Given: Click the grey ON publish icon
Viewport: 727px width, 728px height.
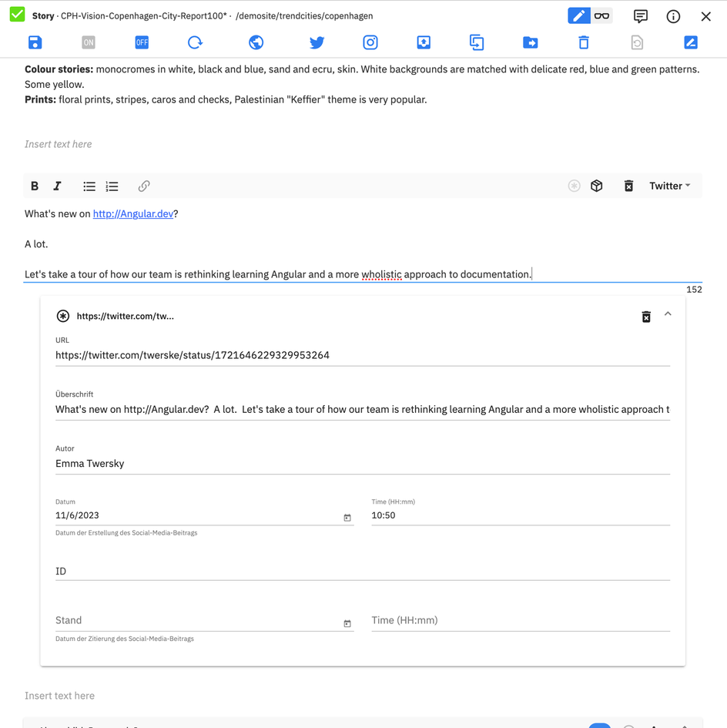Looking at the screenshot, I should coord(89,42).
